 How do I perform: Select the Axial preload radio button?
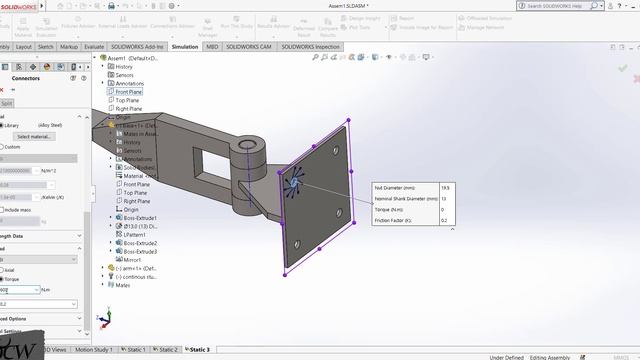tap(1, 270)
